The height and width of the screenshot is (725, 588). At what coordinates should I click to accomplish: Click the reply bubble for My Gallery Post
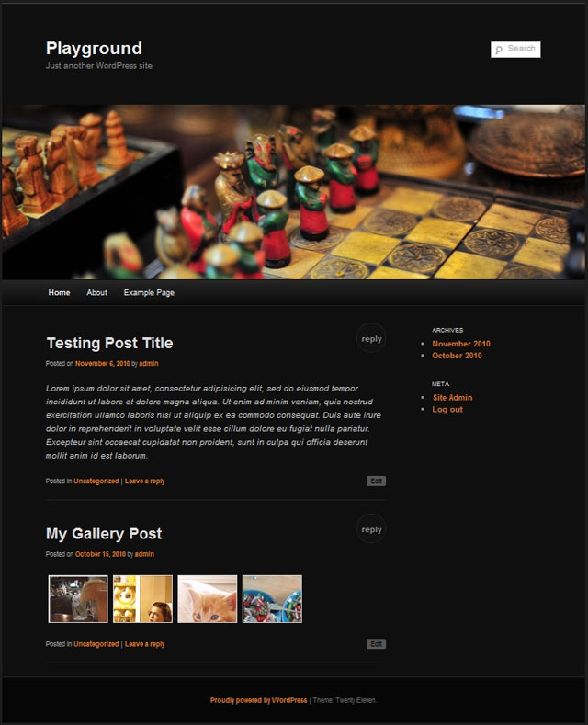coord(371,528)
